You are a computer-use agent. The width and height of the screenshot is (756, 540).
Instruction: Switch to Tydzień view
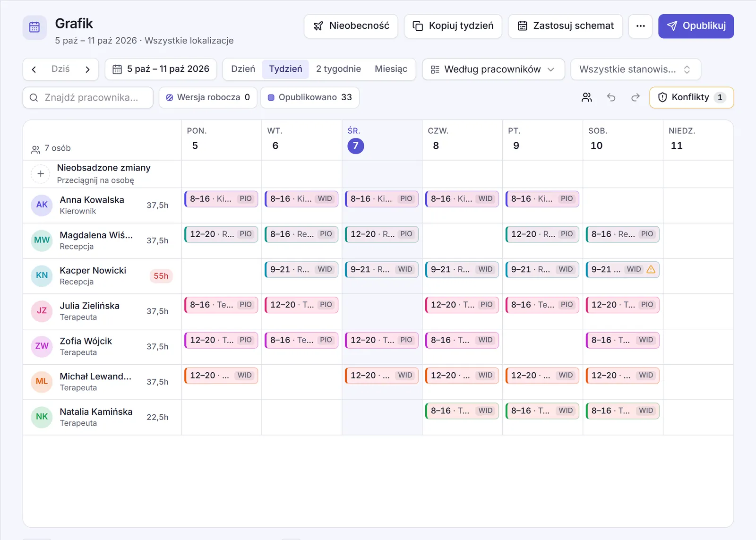(x=285, y=69)
